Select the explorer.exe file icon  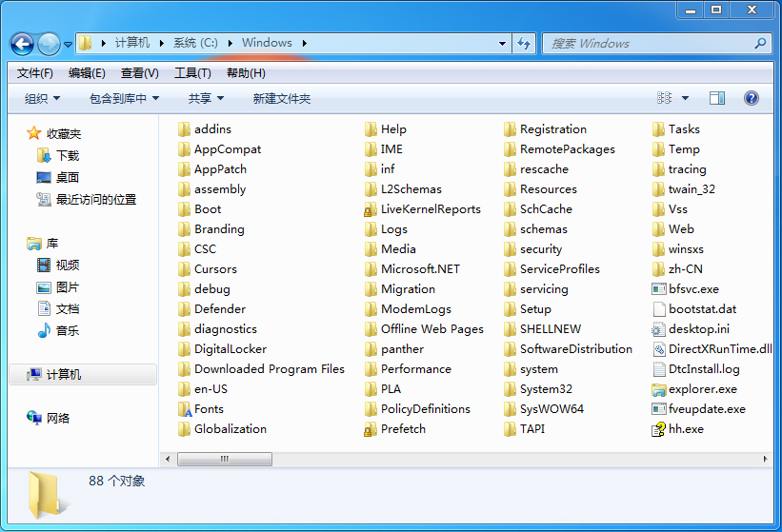659,389
